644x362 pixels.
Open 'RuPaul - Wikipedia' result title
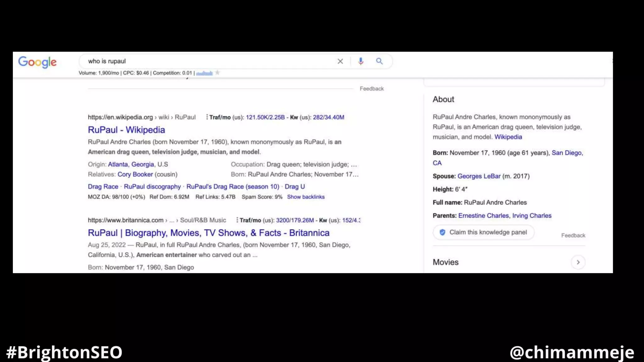pyautogui.click(x=126, y=130)
